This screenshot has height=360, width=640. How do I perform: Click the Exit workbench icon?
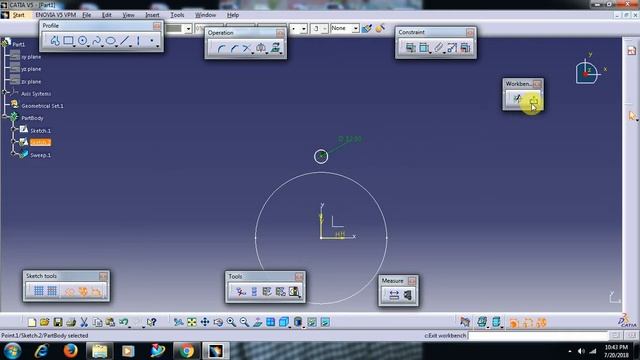coord(533,99)
